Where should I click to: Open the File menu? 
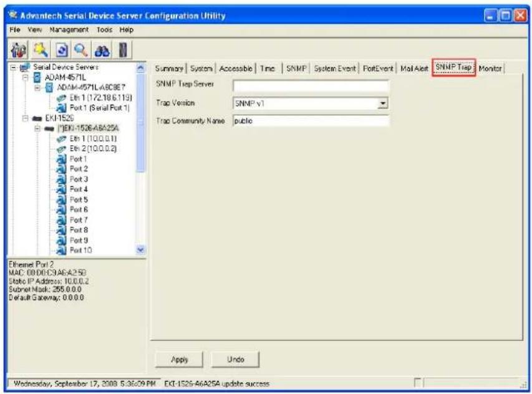pyautogui.click(x=14, y=30)
